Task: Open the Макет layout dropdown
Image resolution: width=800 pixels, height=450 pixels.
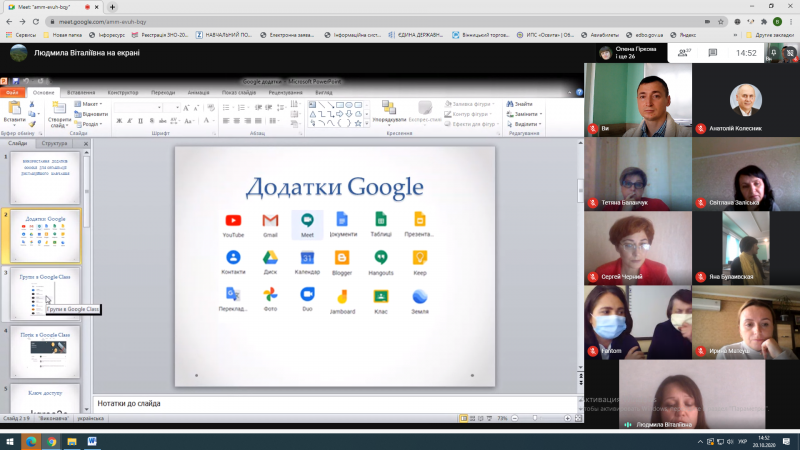Action: (x=88, y=104)
